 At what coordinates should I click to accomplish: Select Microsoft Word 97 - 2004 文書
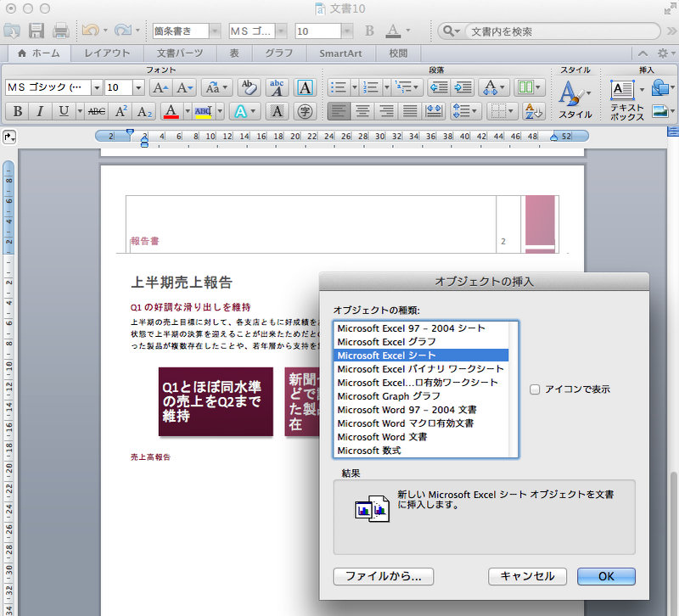coord(421,410)
